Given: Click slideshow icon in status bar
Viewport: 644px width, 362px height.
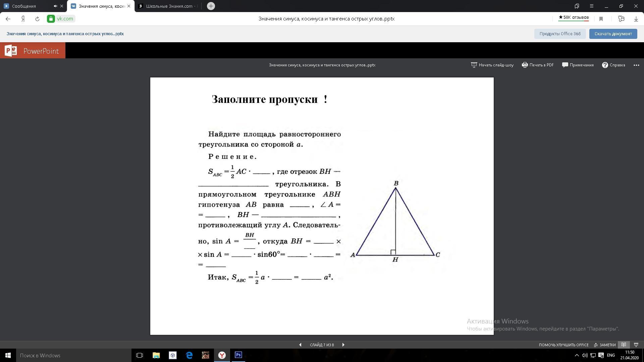Looking at the screenshot, I should [636, 345].
